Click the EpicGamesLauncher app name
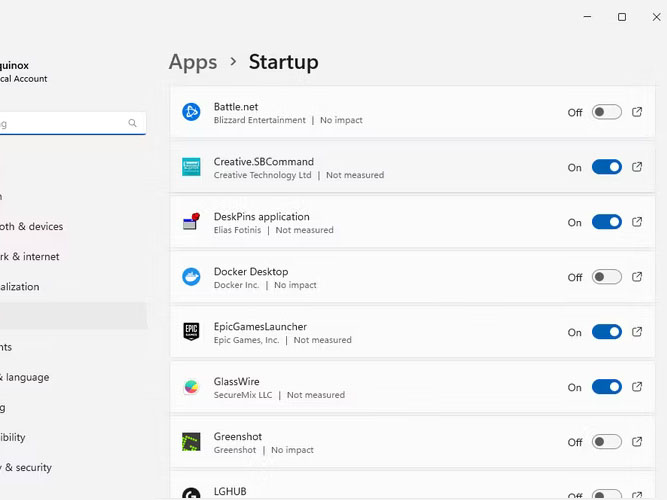 click(x=260, y=326)
